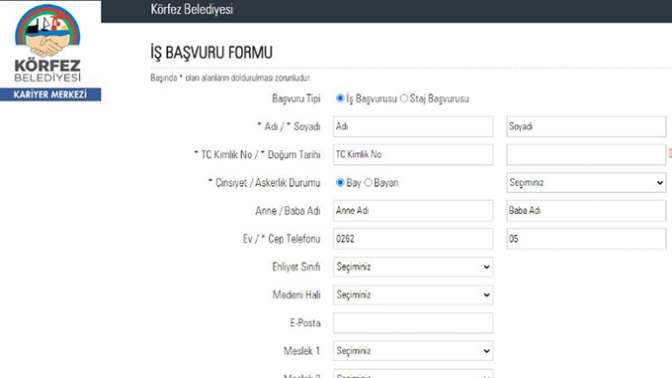Select the Staj Başvurusu radio button
The width and height of the screenshot is (672, 378).
[x=404, y=98]
